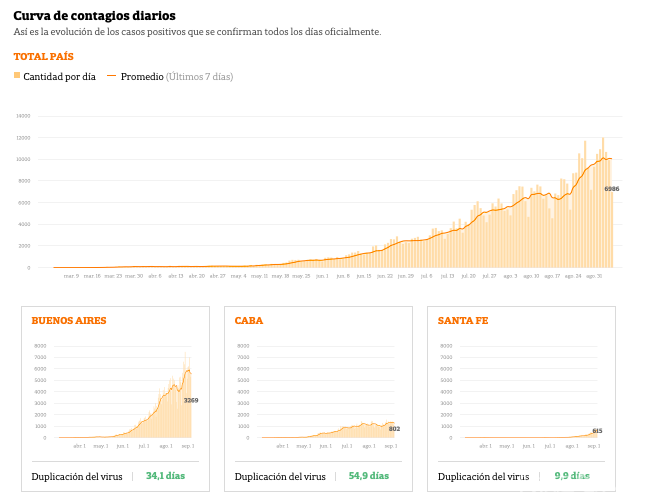This screenshot has height=503, width=650.
Task: Click the 34,1 días duplication value
Action: tap(165, 476)
